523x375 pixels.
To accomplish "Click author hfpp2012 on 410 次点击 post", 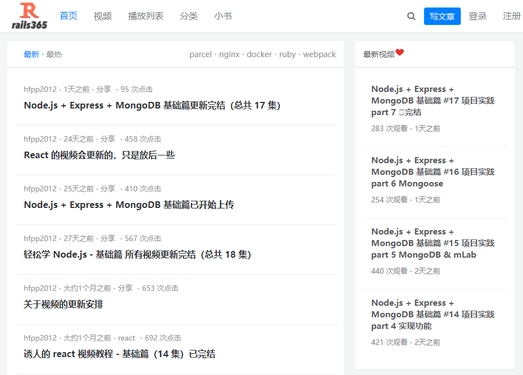I will pyautogui.click(x=40, y=189).
